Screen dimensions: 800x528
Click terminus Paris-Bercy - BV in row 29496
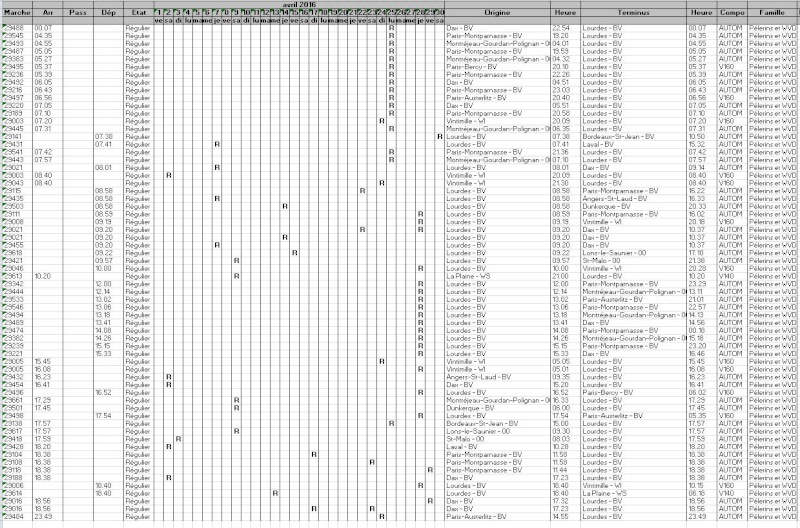point(608,392)
